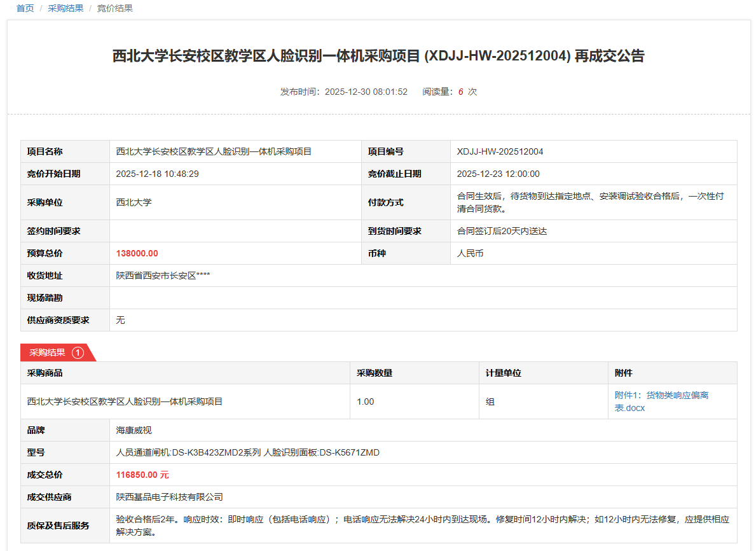
Task: Click the publish time 2025-12-30 08:01:52
Action: point(366,92)
